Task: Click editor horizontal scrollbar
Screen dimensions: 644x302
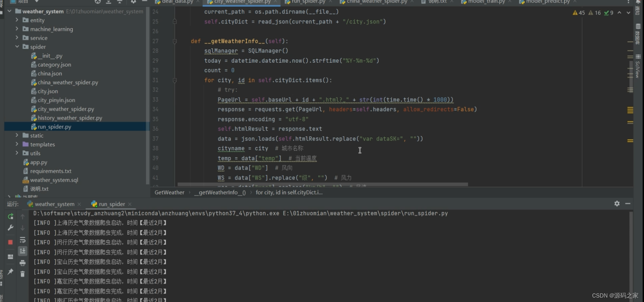Action: tap(323, 185)
